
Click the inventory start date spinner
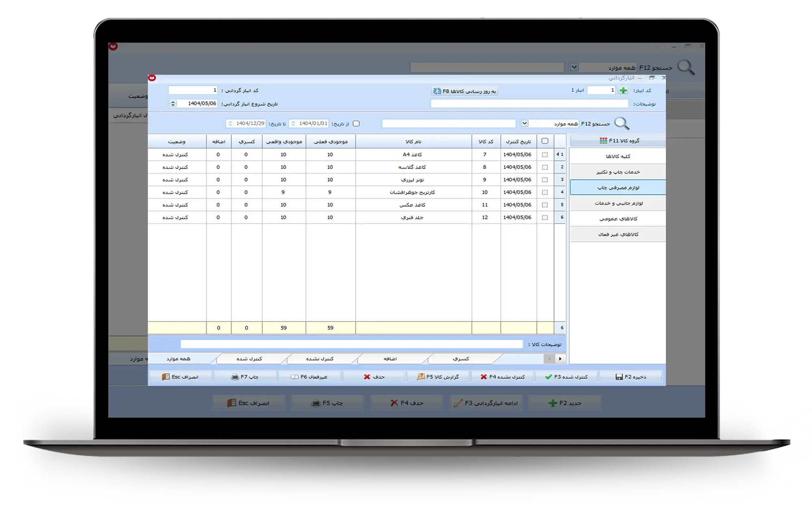173,103
